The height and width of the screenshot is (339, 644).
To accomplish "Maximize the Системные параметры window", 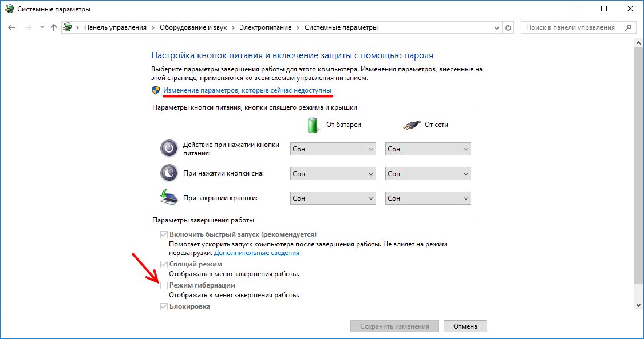I will point(604,9).
